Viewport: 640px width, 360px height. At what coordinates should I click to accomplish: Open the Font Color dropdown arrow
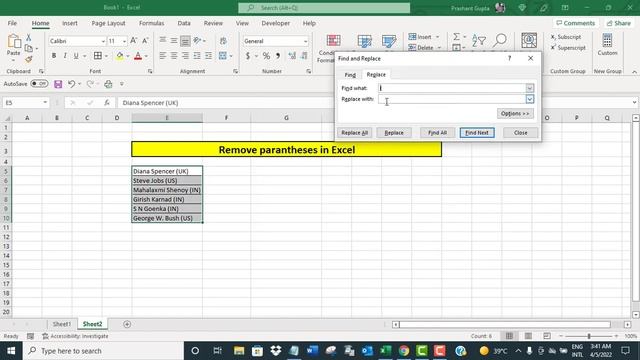pos(146,56)
